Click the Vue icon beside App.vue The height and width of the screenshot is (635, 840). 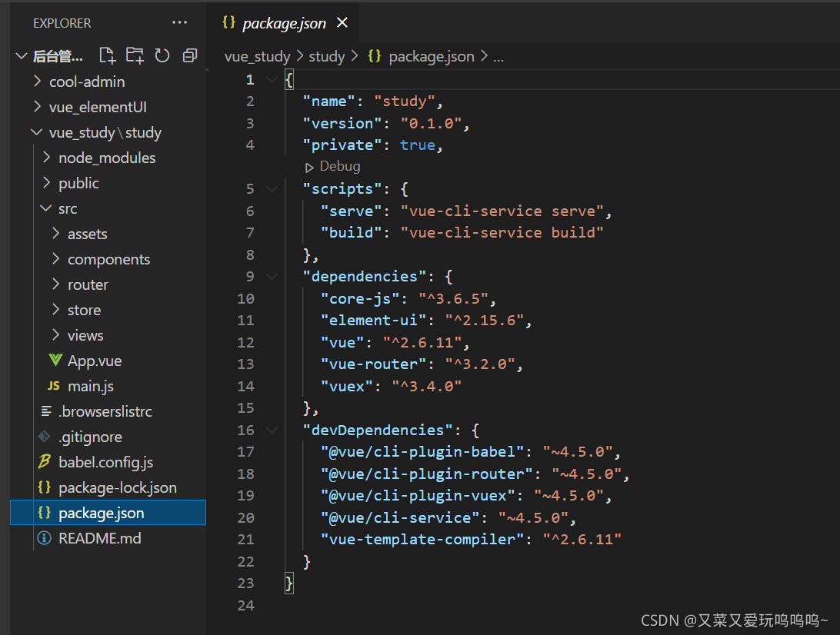tap(55, 361)
